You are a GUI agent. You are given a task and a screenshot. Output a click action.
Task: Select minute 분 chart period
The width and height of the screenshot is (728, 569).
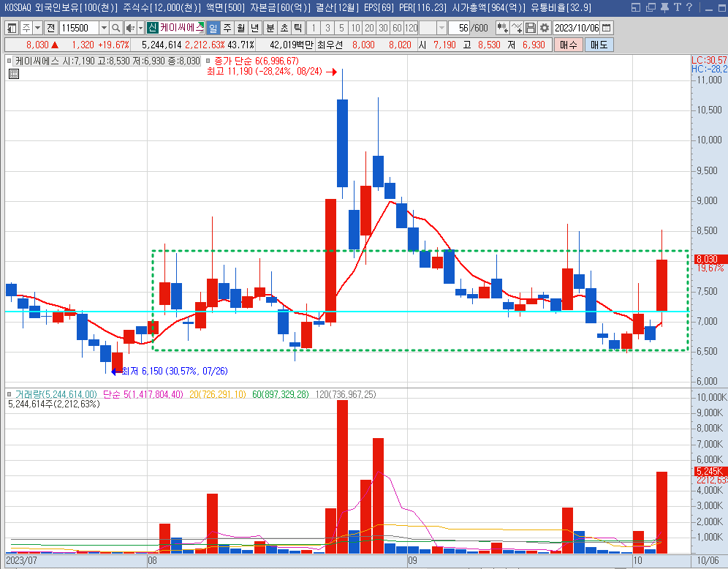tap(270, 29)
